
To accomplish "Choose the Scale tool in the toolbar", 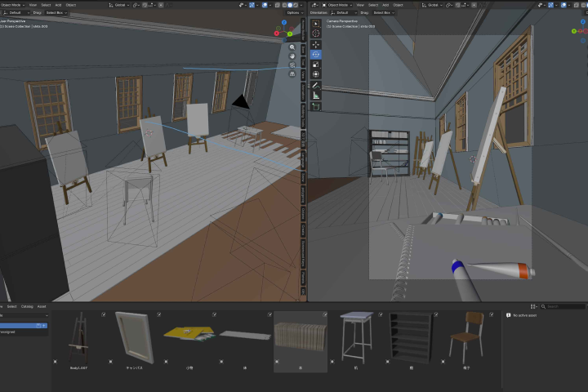I will pos(316,65).
